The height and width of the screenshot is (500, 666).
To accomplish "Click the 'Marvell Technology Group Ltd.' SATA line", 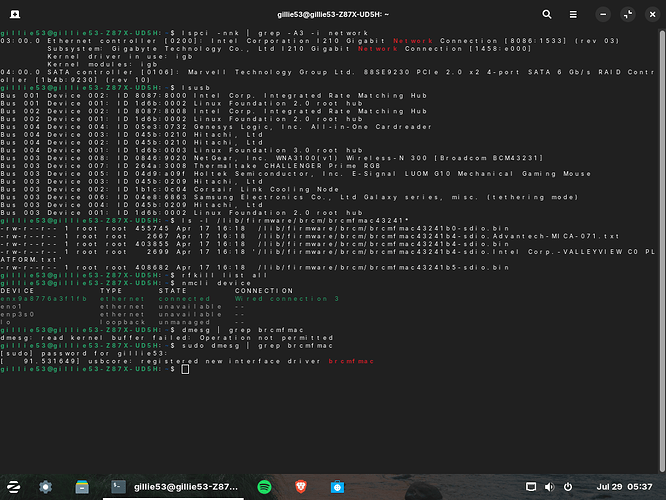I will [327, 76].
